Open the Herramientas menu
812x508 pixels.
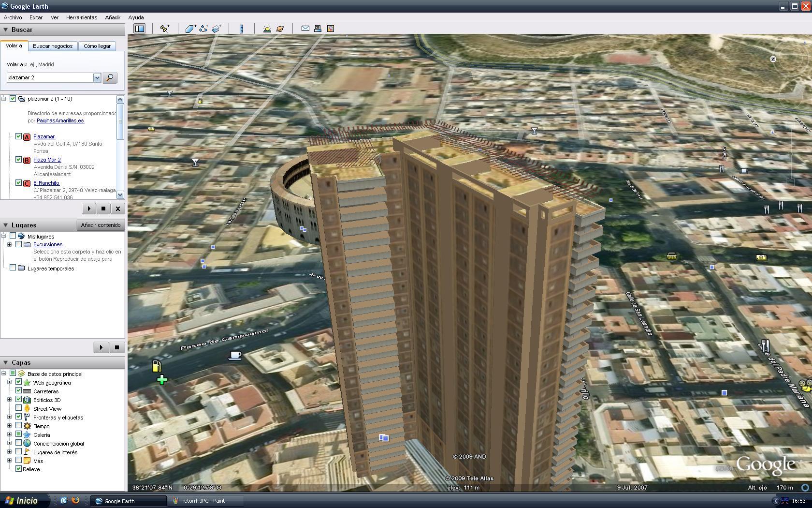(81, 17)
